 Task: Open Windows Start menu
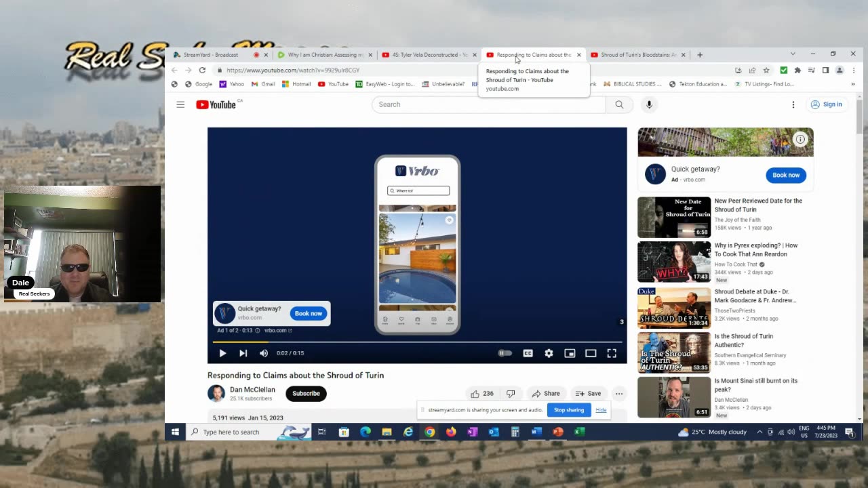pyautogui.click(x=175, y=432)
